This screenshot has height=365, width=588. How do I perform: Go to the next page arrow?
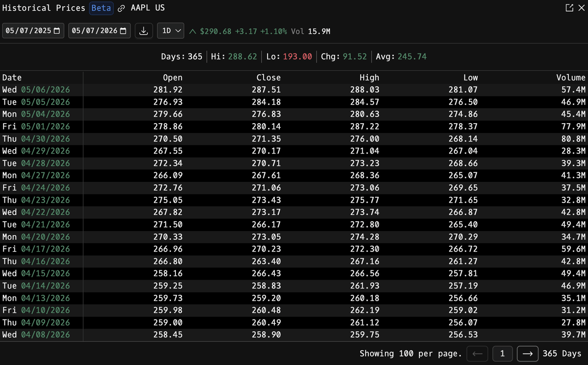click(527, 353)
